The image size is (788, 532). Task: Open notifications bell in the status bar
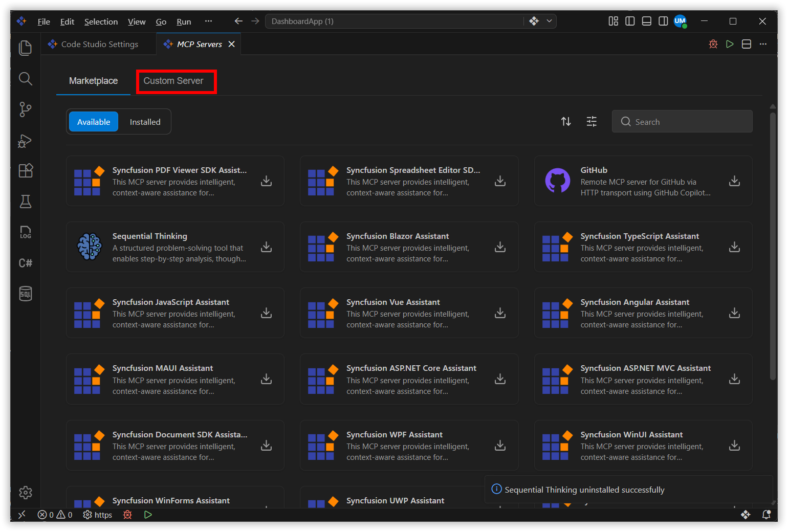tap(766, 515)
